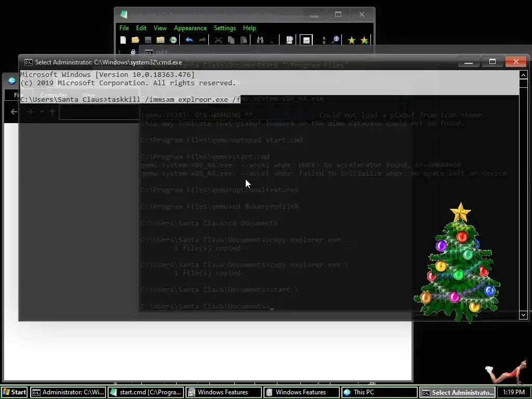Click the zoom magnifier icon beside the stars

point(335,40)
